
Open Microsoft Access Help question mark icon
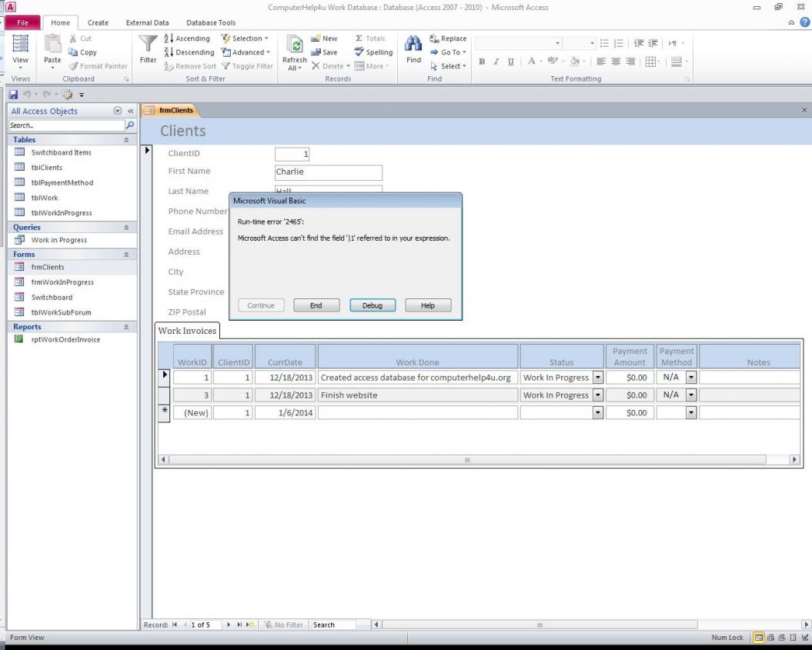click(x=805, y=22)
